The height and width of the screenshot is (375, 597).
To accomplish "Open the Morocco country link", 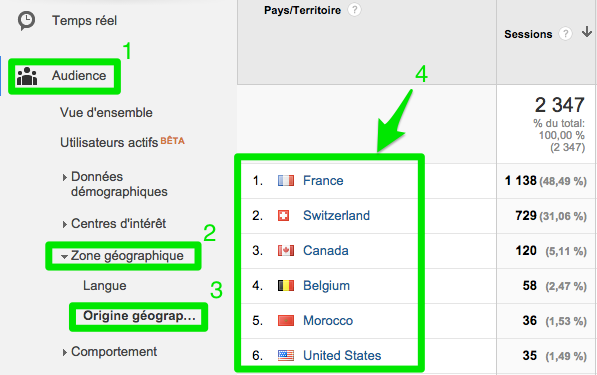I will [x=328, y=321].
